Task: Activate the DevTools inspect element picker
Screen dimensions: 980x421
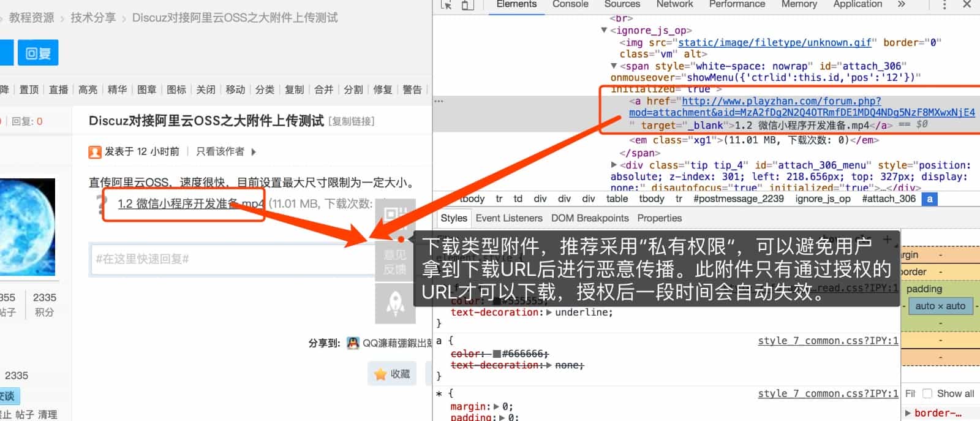Action: pyautogui.click(x=446, y=5)
